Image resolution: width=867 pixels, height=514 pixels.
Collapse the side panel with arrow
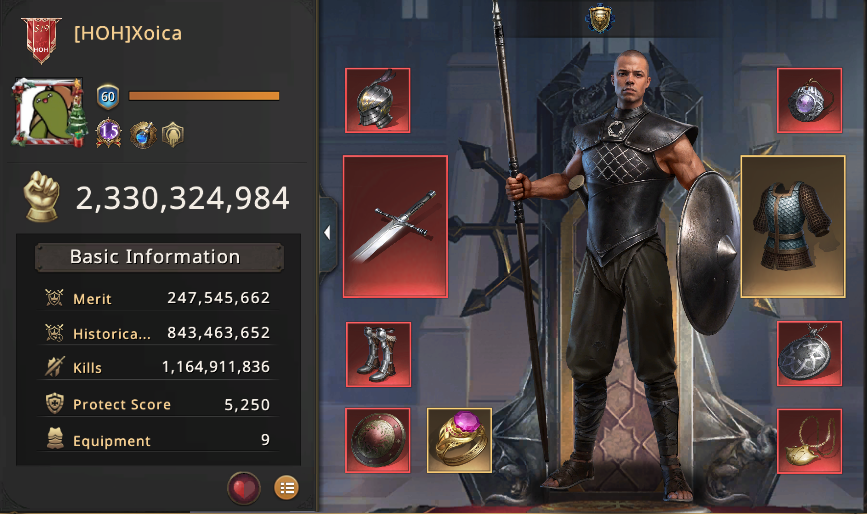coord(328,233)
